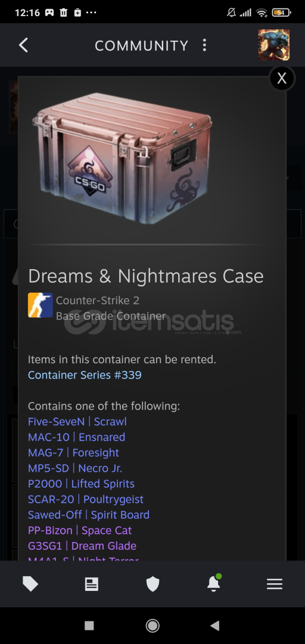Select SCAR-20 | Poultrygeist link
The image size is (305, 644).
click(x=86, y=500)
